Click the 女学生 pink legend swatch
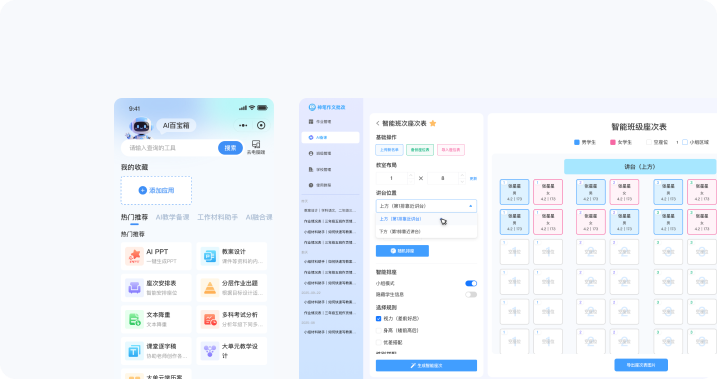717x379 pixels. [613, 142]
